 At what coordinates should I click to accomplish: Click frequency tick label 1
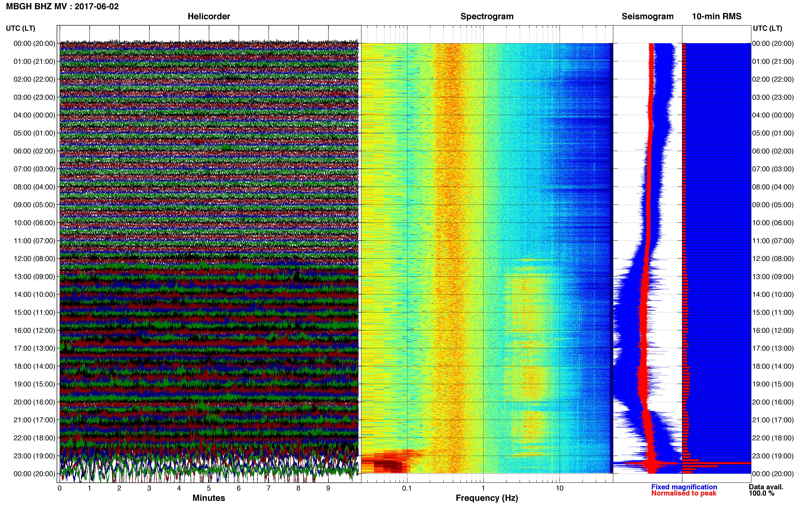(483, 488)
